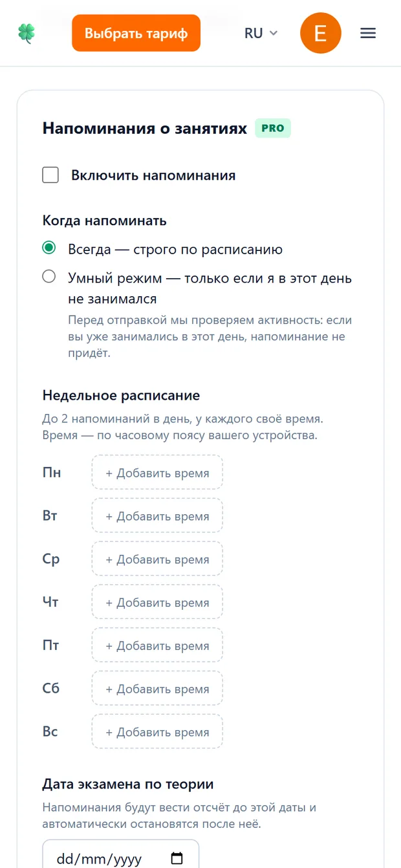Add time for Сб (Saturday)
Viewport: 401px width, 868px height.
tap(157, 689)
